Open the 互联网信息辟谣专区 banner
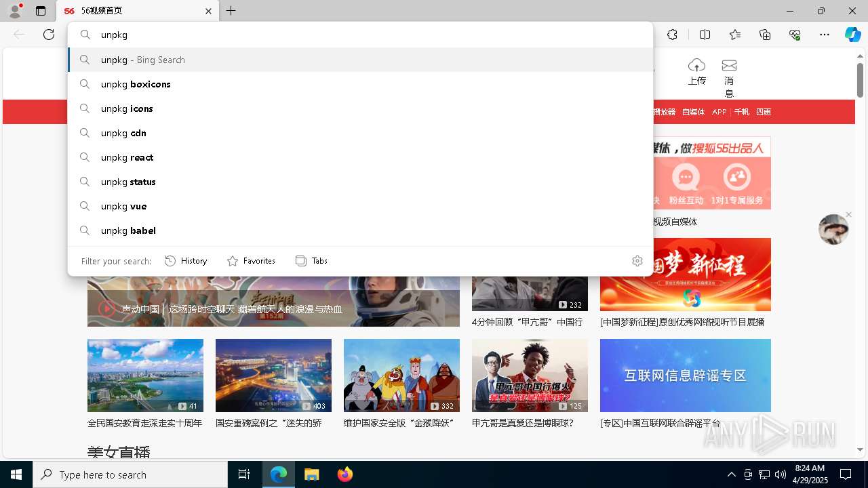The image size is (868, 488). 686,375
